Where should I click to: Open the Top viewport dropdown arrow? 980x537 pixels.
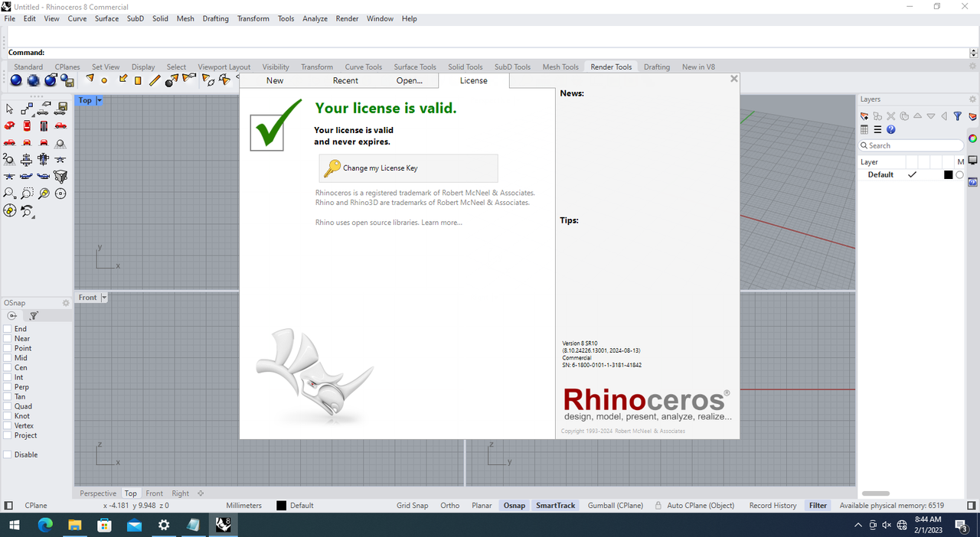[x=100, y=100]
